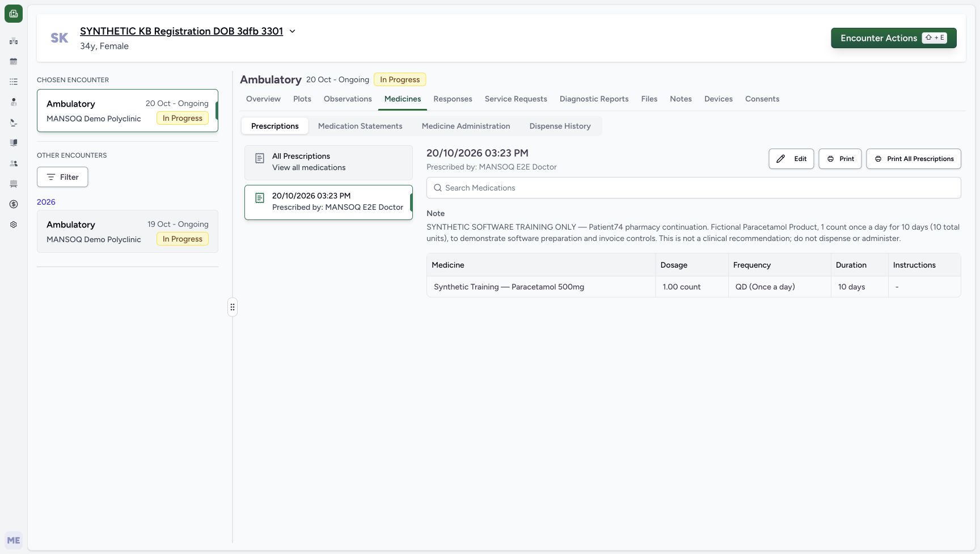Focus the Search Medications field
Image resolution: width=980 pixels, height=554 pixels.
click(x=694, y=188)
